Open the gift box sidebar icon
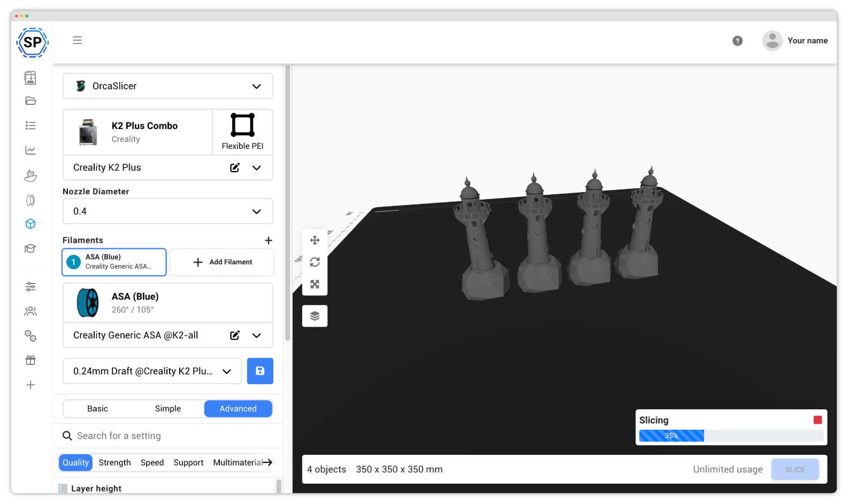848x504 pixels. (30, 360)
